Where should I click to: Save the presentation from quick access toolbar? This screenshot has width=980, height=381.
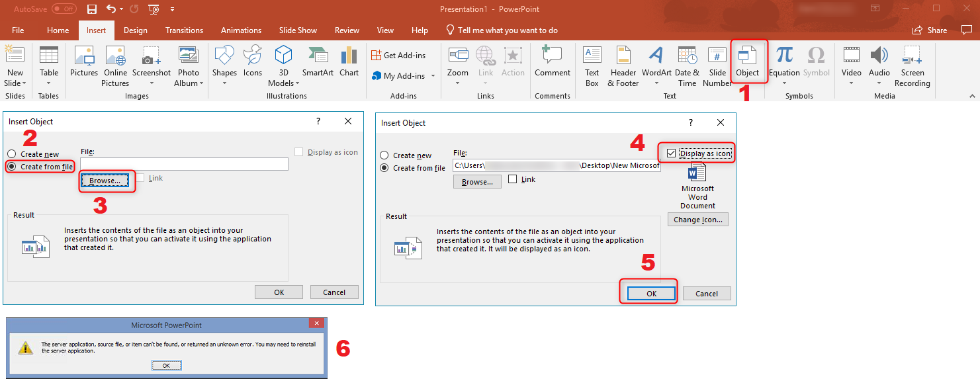coord(92,9)
